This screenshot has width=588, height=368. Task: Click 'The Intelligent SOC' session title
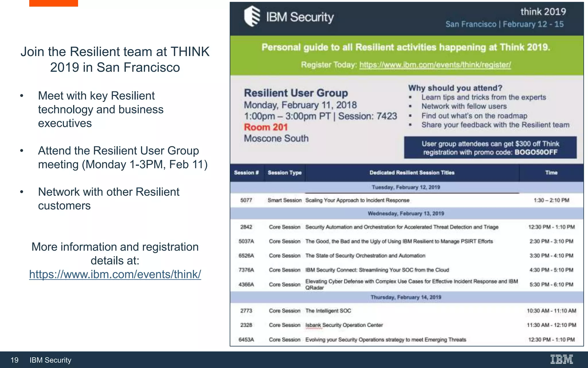point(328,311)
